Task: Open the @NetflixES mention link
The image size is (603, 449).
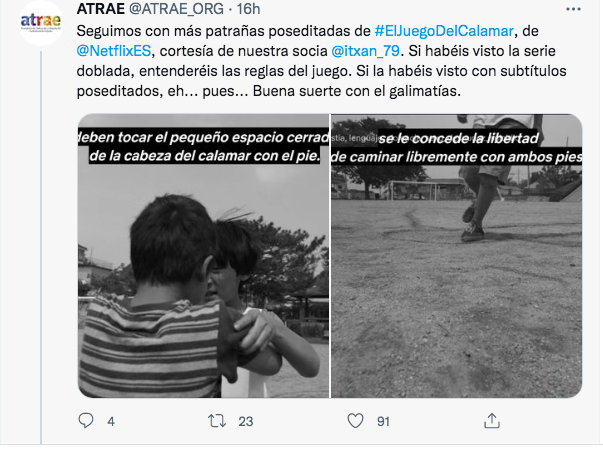Action: pos(114,51)
